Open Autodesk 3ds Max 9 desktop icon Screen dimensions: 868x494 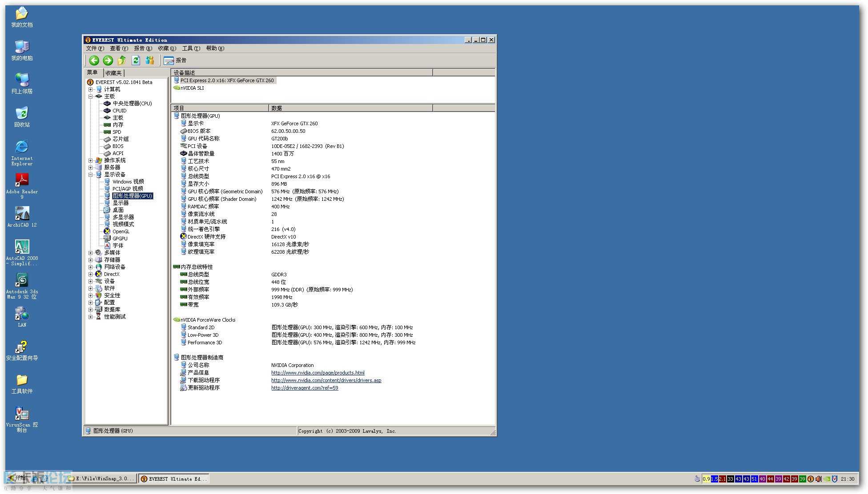22,286
